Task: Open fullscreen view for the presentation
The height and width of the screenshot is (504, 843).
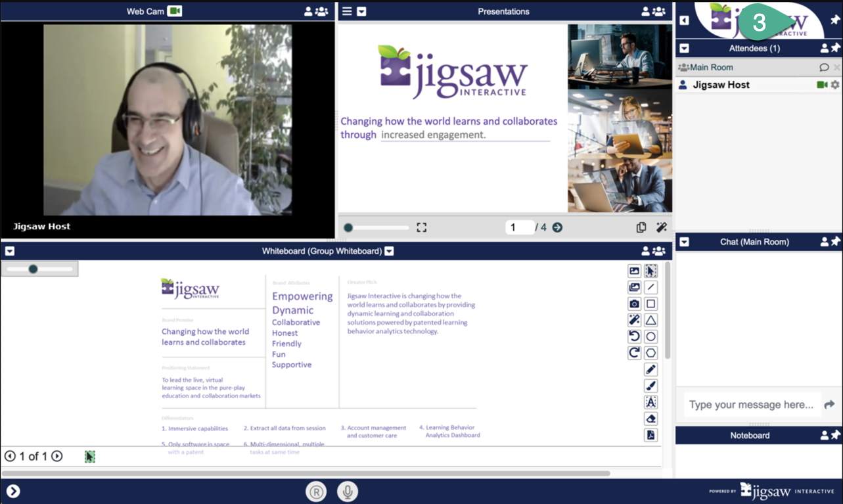Action: [422, 227]
